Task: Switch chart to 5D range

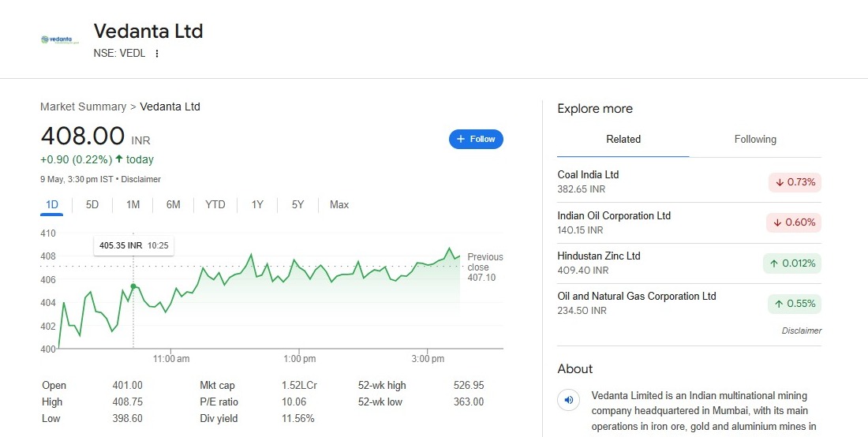Action: (92, 204)
